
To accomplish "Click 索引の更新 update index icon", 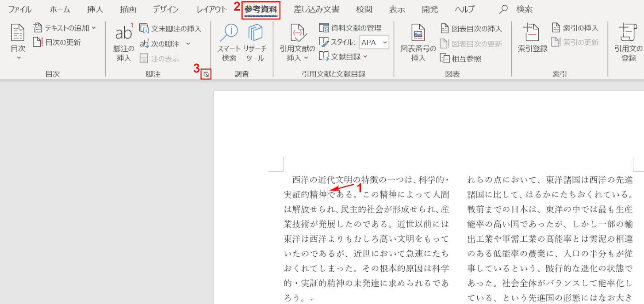I will click(x=556, y=42).
